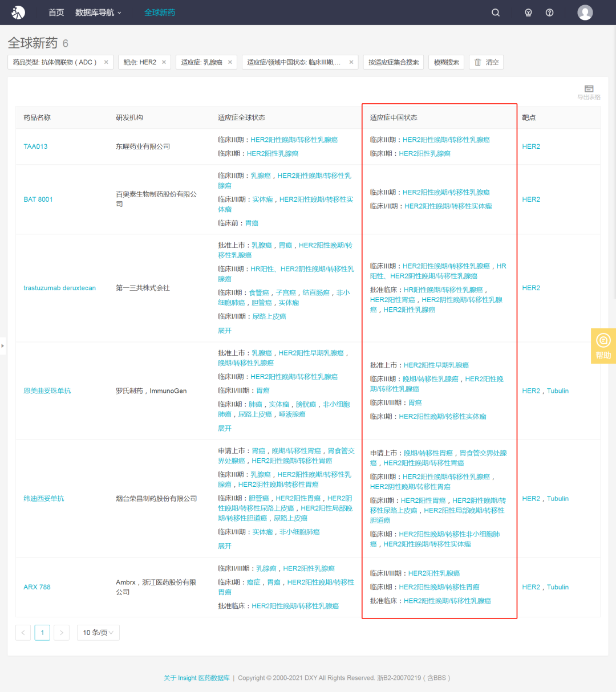Click 结直肠癌 indication link
The image size is (616, 692).
coord(316,293)
